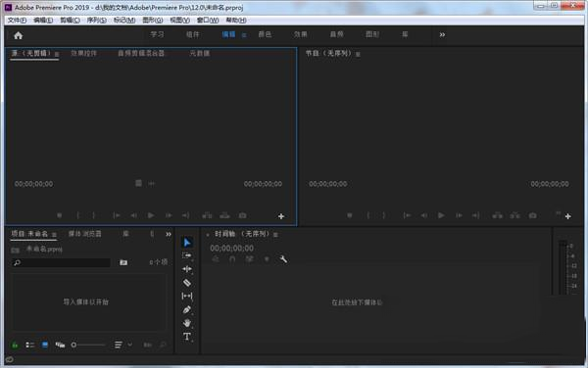Click Source monitor Insert button
The image size is (588, 368).
(x=207, y=215)
